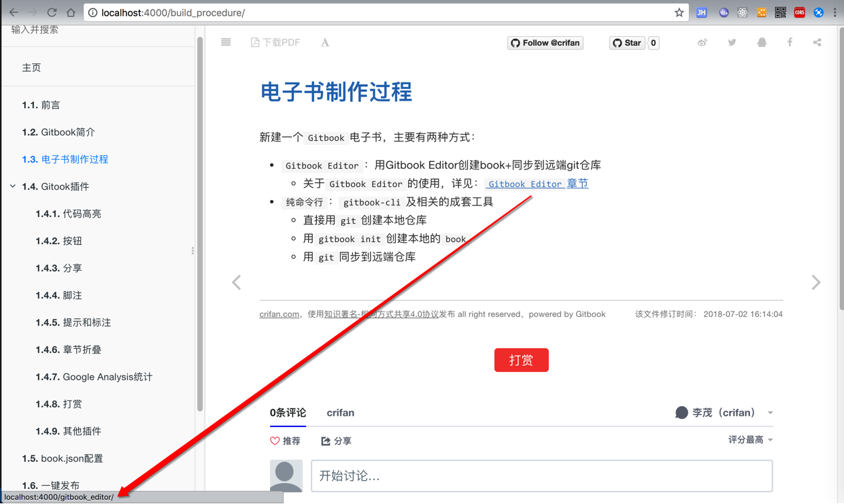This screenshot has height=504, width=844.
Task: Collapse the 1.4. Gitook插件 chapter arrow
Action: coord(13,186)
